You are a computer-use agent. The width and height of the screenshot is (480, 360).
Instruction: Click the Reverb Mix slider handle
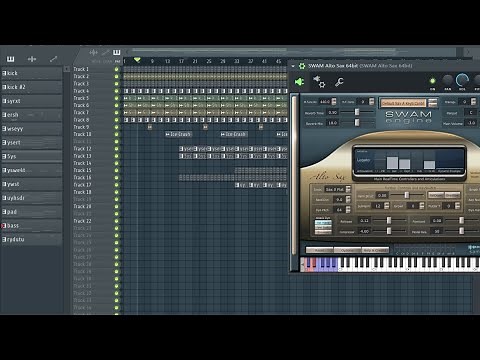[357, 123]
